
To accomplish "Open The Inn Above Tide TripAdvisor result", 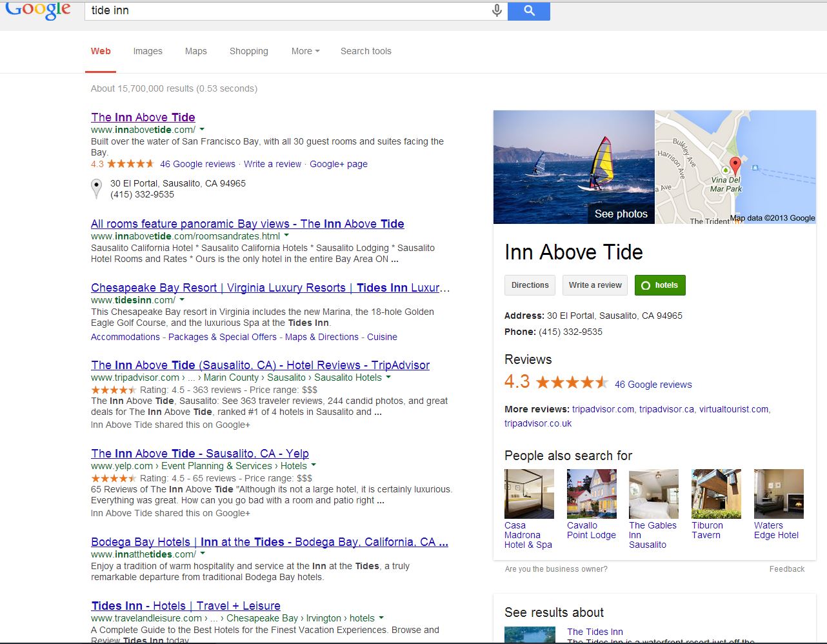I will pos(260,365).
